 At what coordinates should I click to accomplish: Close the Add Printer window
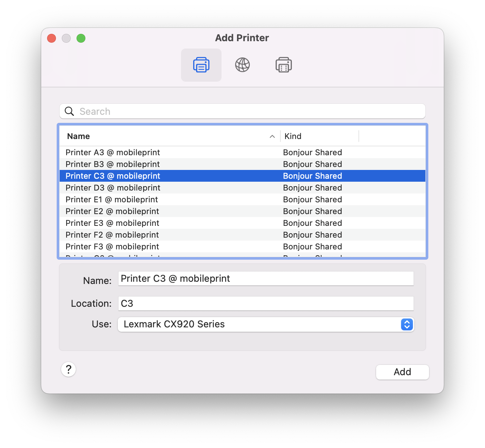(52, 38)
